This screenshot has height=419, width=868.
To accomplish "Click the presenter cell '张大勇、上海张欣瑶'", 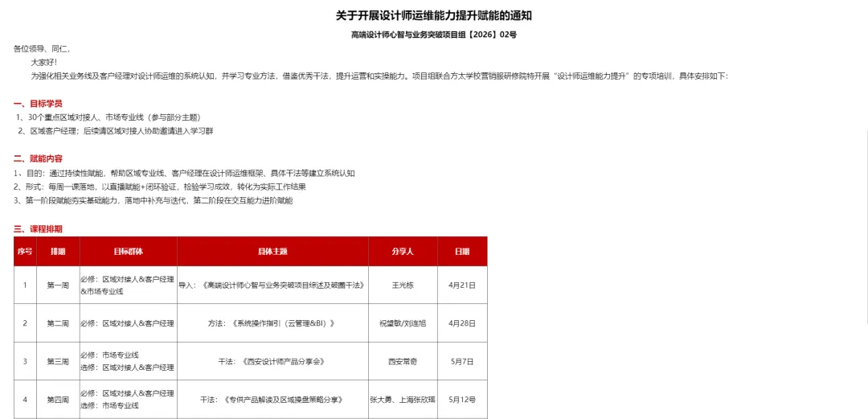I will click(x=403, y=399).
